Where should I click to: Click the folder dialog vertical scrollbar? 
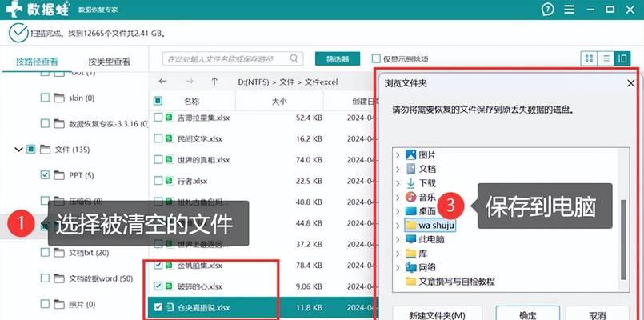(x=623, y=240)
